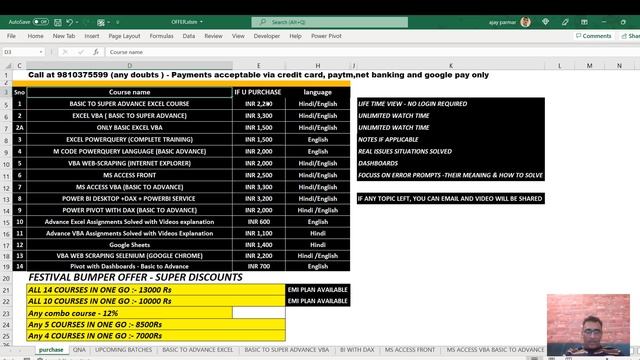Open the Power Pivot tab
Viewport: 640px width, 360px height.
[326, 36]
